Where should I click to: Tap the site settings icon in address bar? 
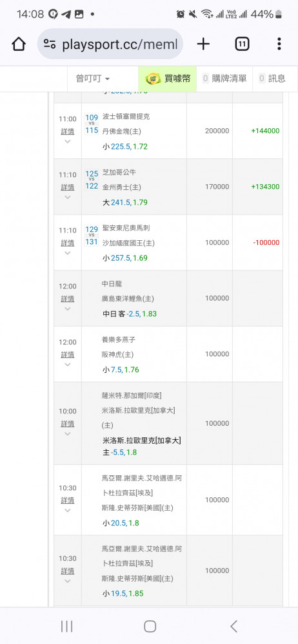click(x=50, y=44)
